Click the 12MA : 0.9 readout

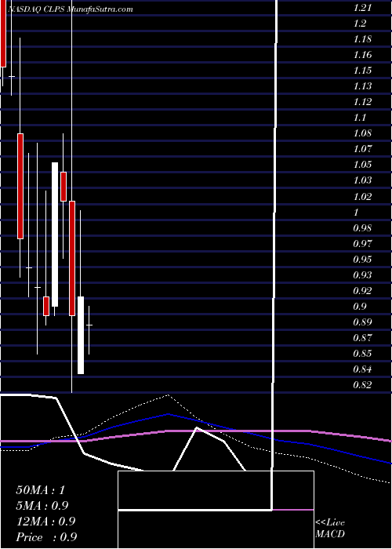tap(45, 522)
